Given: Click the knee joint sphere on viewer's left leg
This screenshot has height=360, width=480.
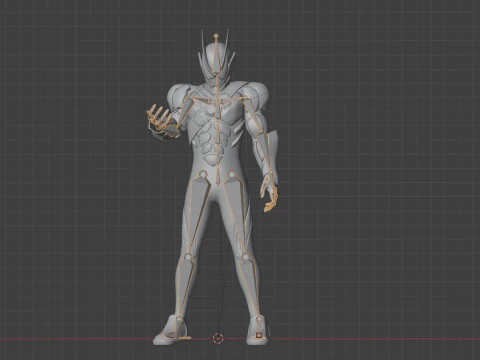Looking at the screenshot, I should point(188,257).
